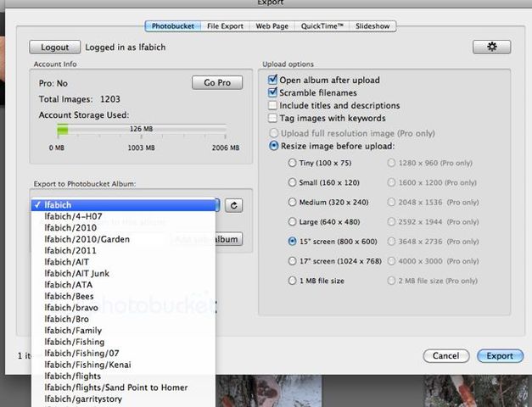This screenshot has height=407, width=532.
Task: Choose album lfabich/4-H07
Action: (124, 216)
